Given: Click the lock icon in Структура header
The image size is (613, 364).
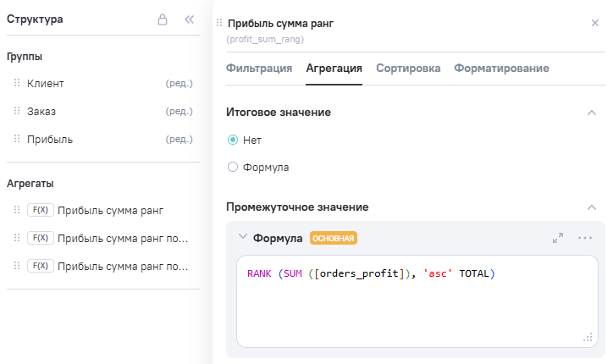Looking at the screenshot, I should point(163,19).
